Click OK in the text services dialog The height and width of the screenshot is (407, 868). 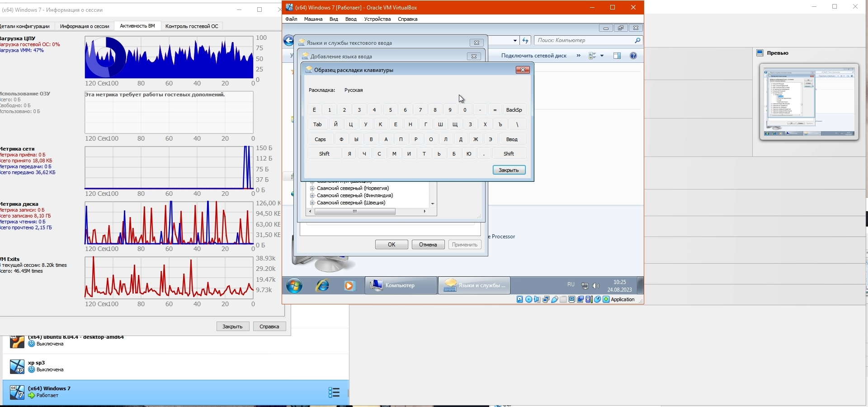point(392,245)
